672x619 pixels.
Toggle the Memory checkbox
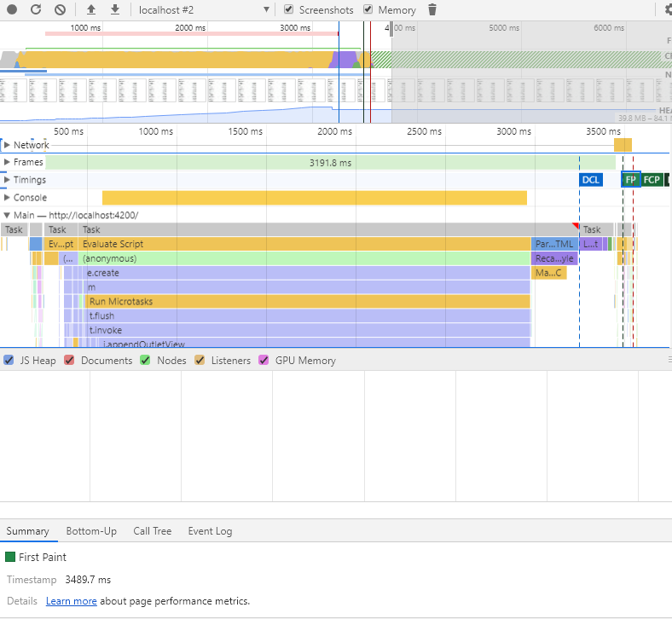[x=368, y=9]
